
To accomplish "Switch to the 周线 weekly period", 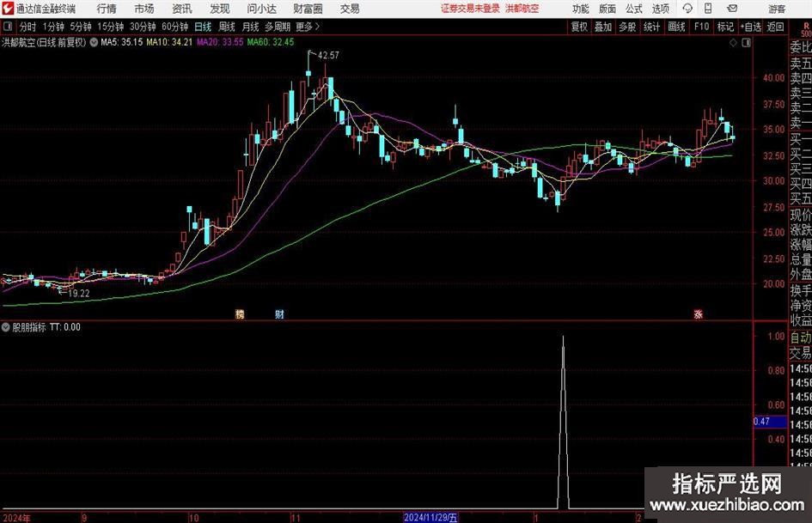I will [x=227, y=27].
